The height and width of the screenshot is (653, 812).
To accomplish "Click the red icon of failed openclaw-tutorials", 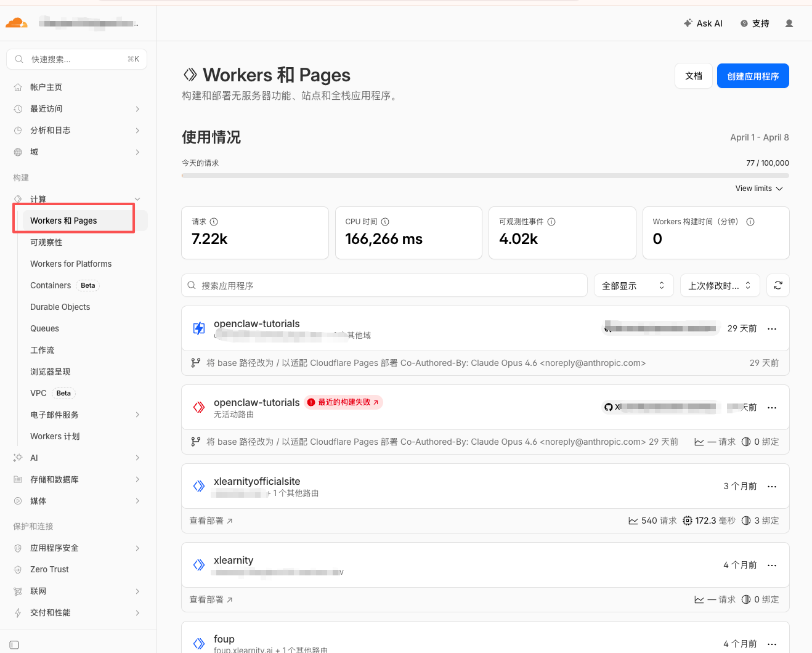I will (x=199, y=407).
